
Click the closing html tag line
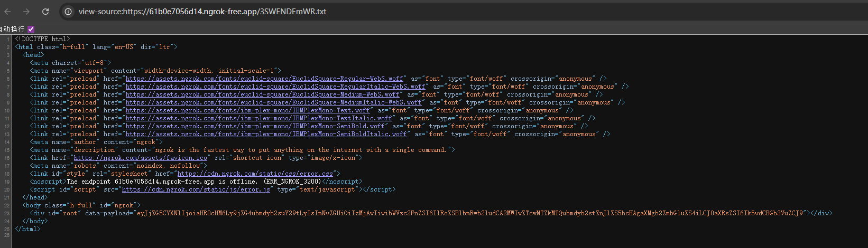point(27,229)
